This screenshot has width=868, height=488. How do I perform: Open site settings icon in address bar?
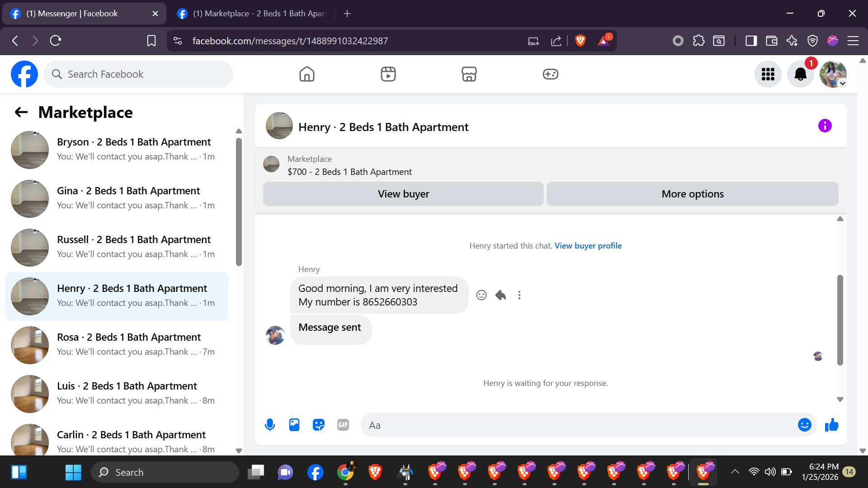[x=178, y=41]
